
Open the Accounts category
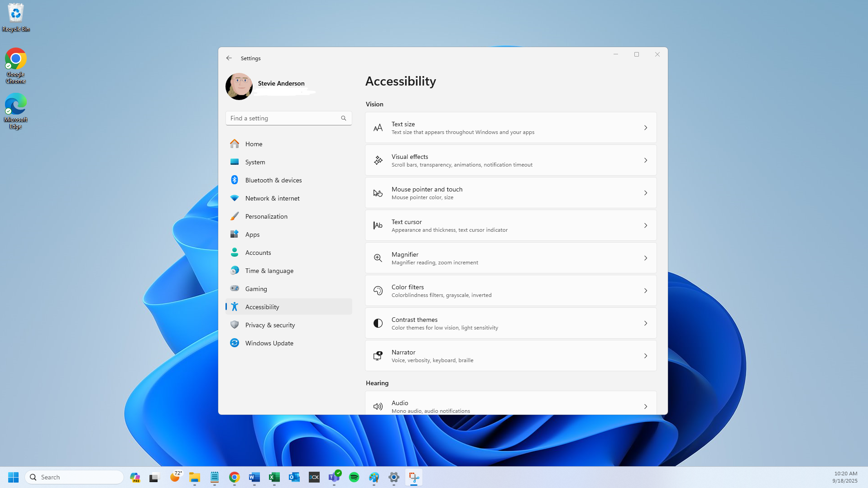tap(288, 253)
